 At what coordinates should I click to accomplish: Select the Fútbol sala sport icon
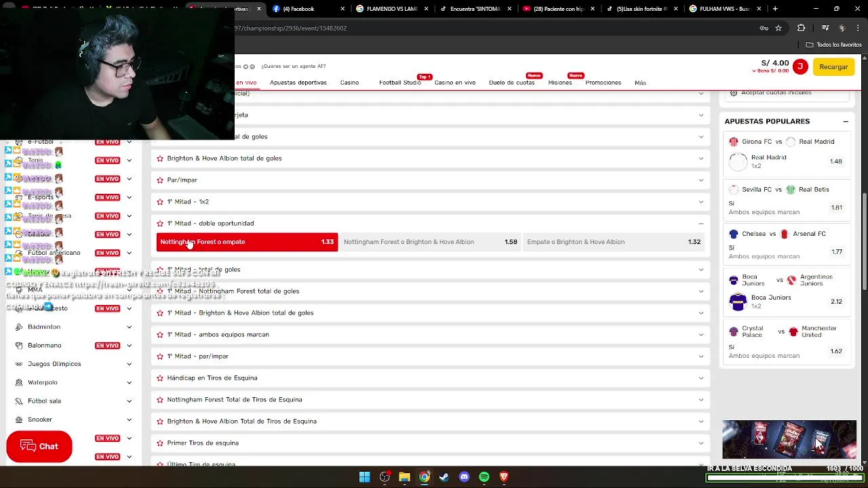pos(19,401)
